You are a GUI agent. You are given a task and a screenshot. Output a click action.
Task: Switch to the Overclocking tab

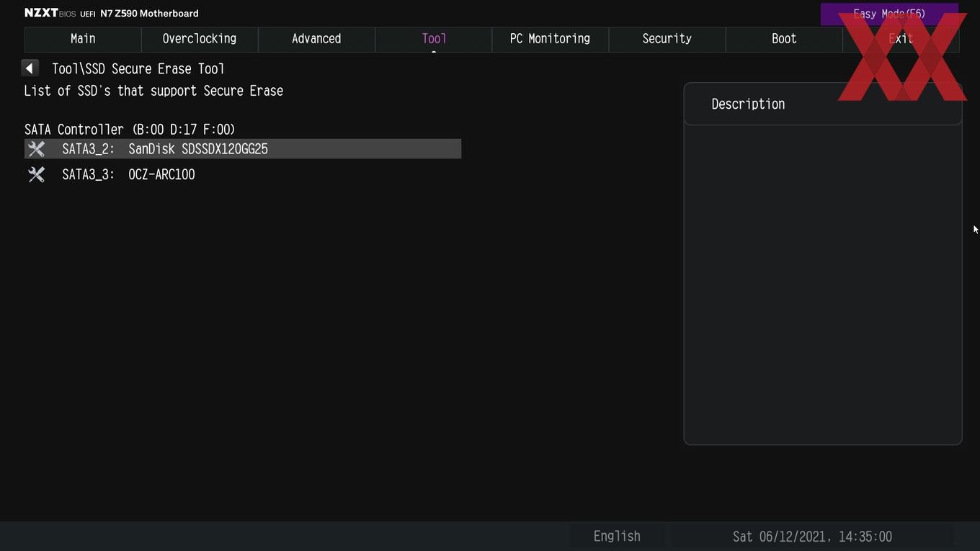200,39
